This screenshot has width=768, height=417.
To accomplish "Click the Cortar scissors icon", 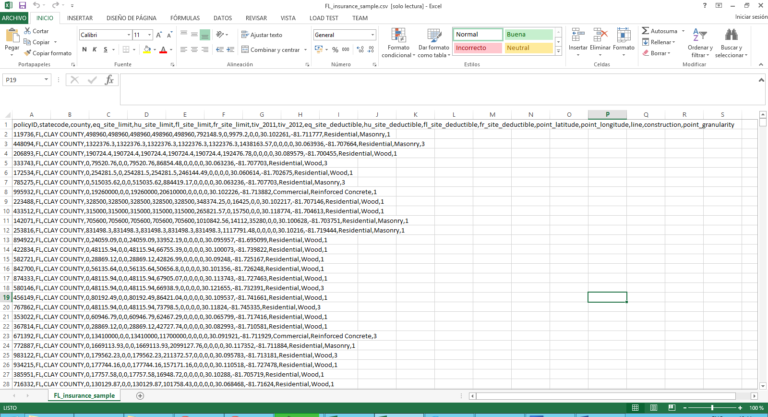I will pyautogui.click(x=26, y=31).
